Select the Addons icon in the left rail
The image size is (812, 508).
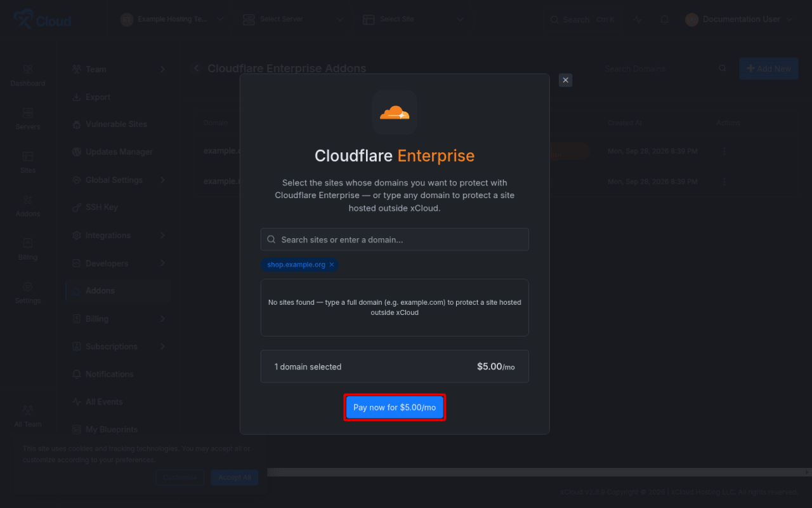point(28,206)
